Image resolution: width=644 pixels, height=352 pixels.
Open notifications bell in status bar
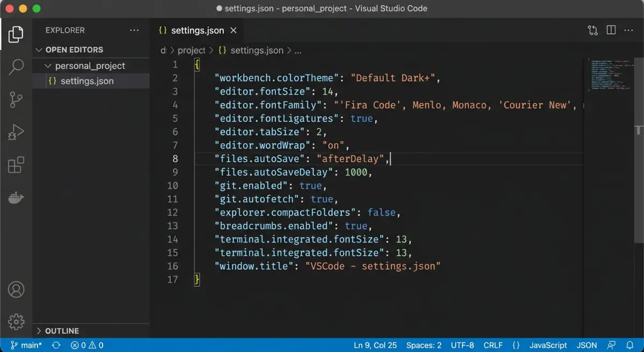630,345
